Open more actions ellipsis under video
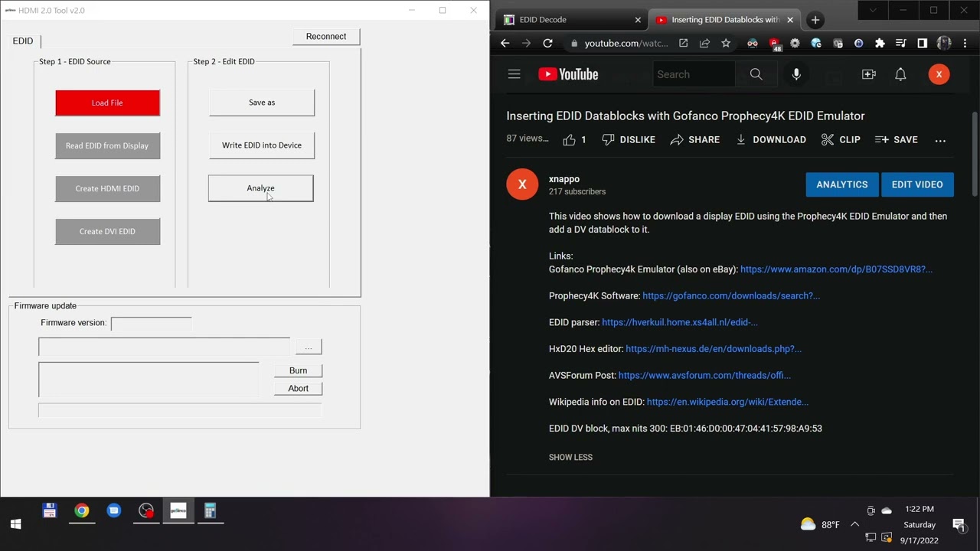Viewport: 980px width, 551px height. 940,140
